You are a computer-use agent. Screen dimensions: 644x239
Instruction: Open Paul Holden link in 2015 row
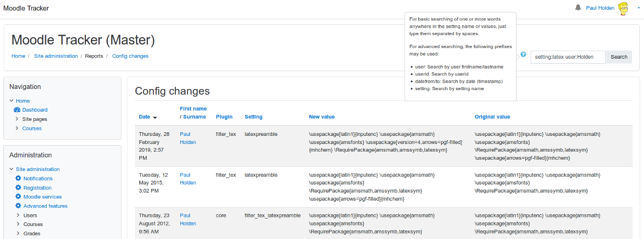[188, 179]
